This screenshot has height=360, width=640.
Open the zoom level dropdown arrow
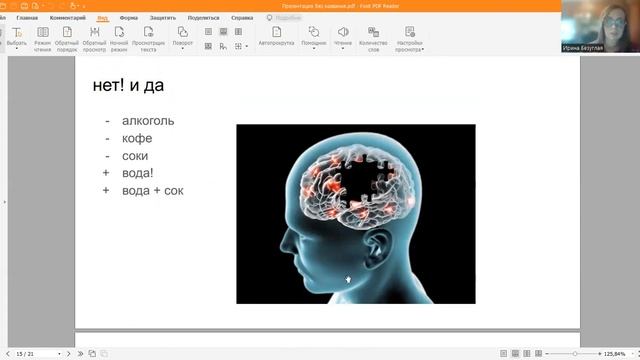633,354
